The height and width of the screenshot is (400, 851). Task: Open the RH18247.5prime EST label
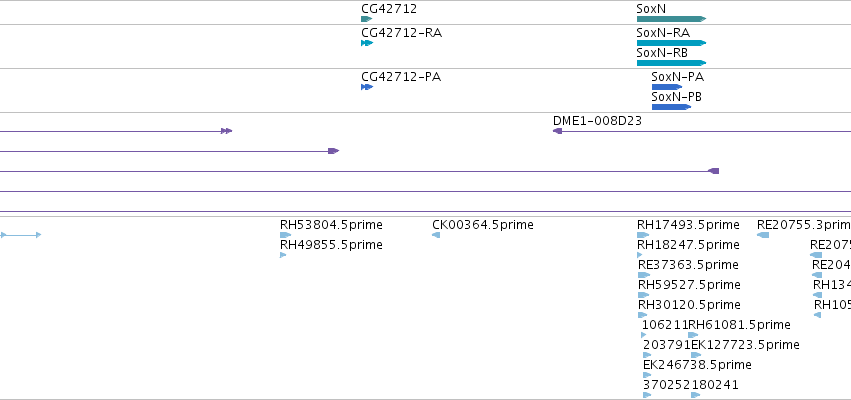[688, 245]
